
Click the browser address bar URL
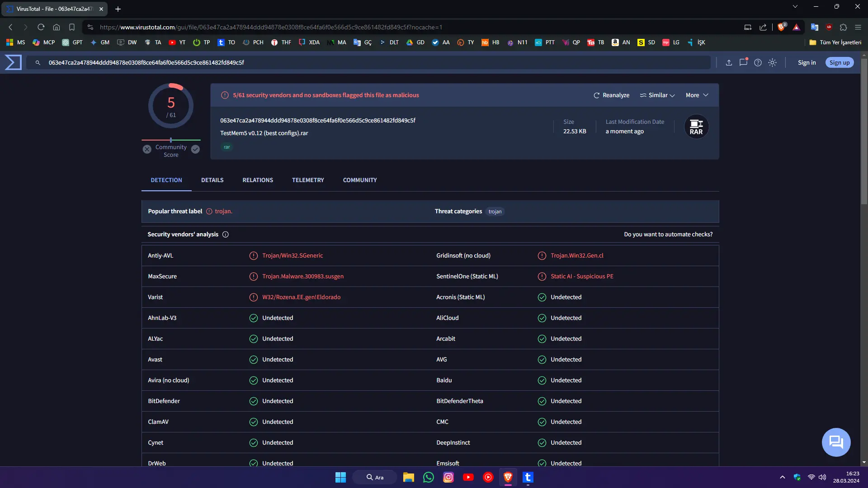click(x=271, y=27)
